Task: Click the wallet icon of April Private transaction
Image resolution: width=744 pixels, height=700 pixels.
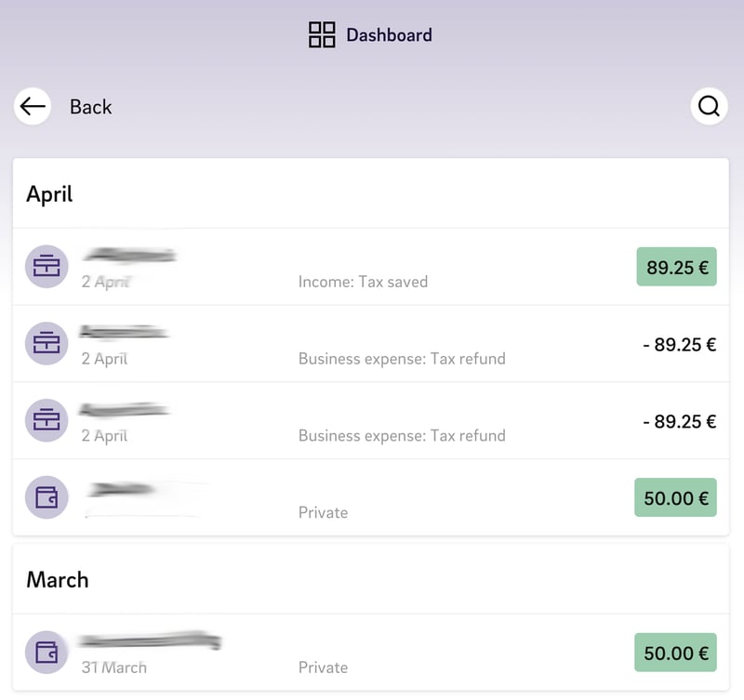Action: 46,498
